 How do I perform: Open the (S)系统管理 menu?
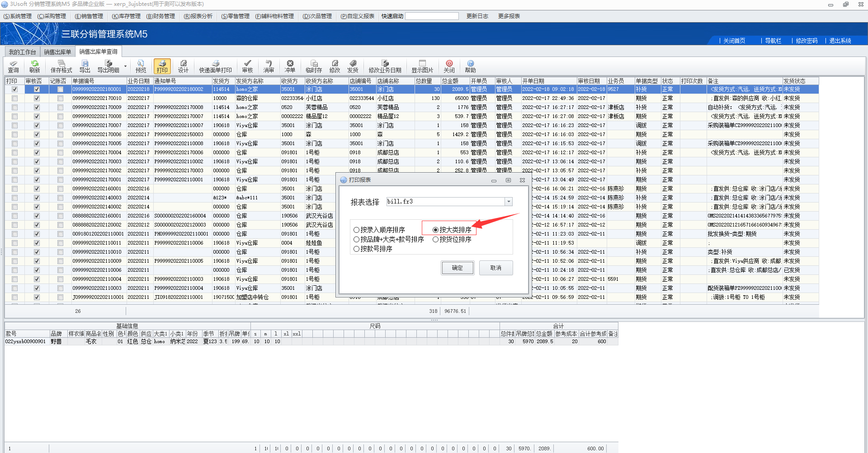point(17,16)
